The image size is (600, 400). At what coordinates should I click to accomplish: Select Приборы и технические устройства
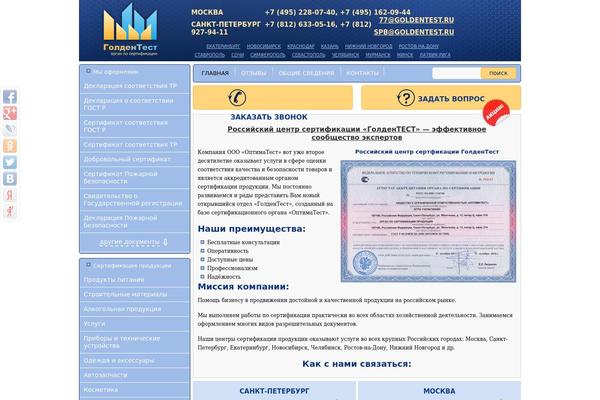click(134, 342)
